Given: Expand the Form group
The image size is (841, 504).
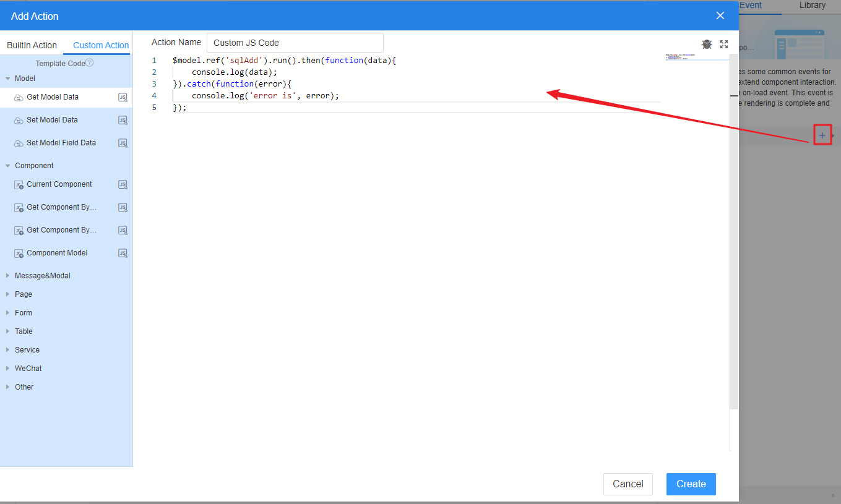Looking at the screenshot, I should (x=8, y=313).
